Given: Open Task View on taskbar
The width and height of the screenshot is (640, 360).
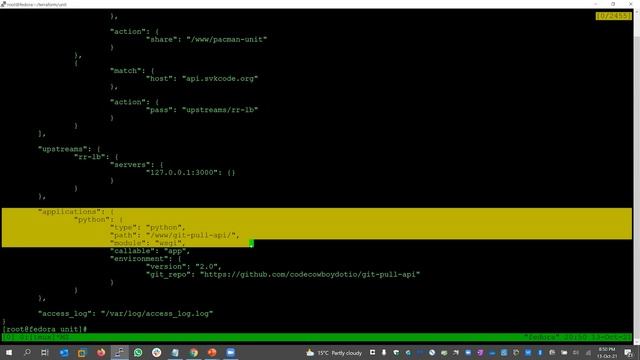Looking at the screenshot, I should [44, 352].
